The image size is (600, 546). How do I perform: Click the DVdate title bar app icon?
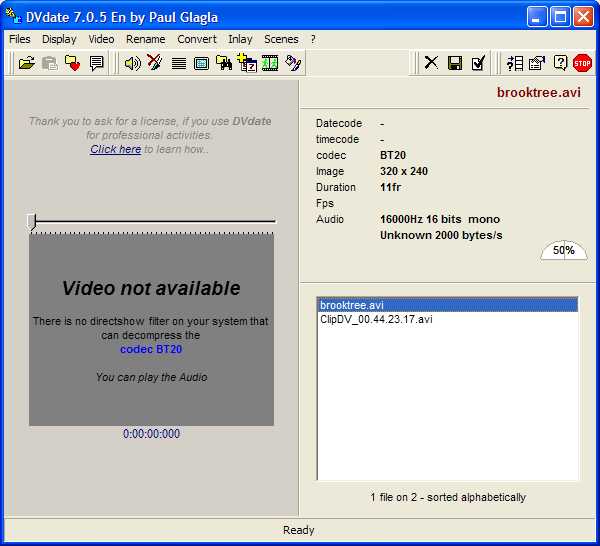tap(13, 16)
